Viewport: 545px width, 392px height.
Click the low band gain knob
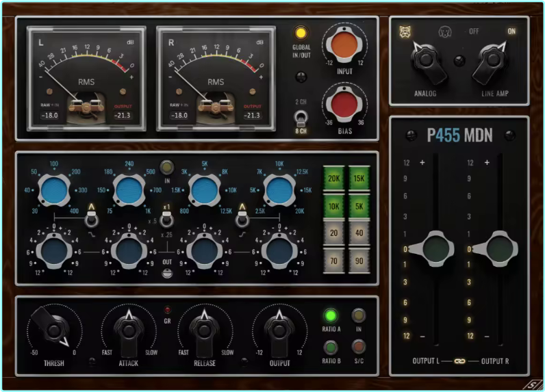pyautogui.click(x=54, y=251)
